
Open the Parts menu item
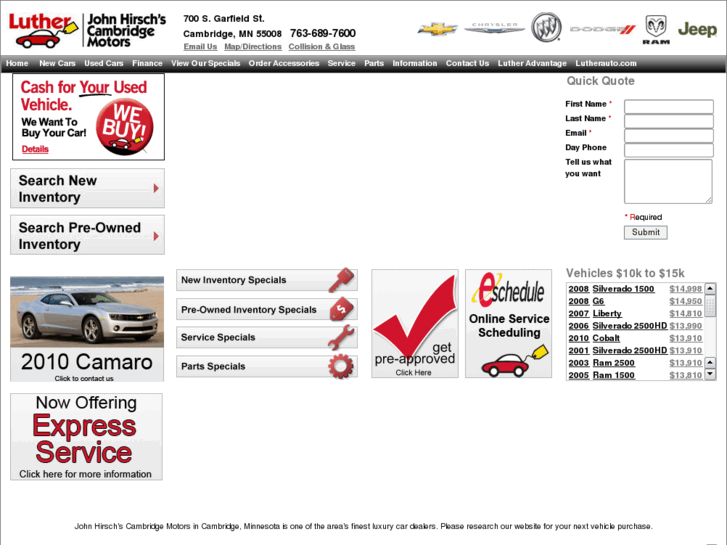pos(374,64)
